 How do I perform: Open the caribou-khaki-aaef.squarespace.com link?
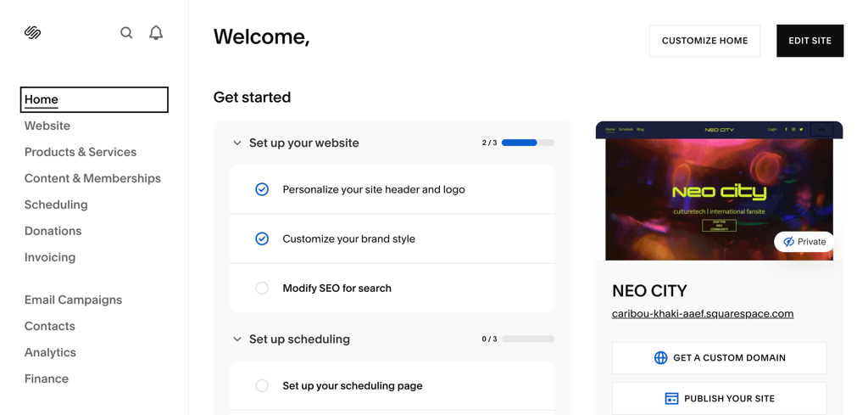pyautogui.click(x=703, y=314)
